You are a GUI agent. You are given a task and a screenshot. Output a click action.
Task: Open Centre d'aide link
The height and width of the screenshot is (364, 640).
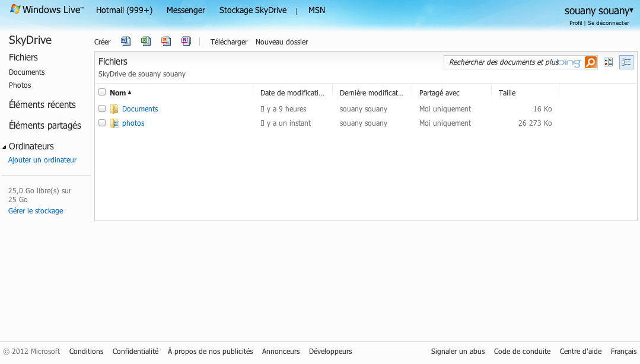tap(581, 352)
